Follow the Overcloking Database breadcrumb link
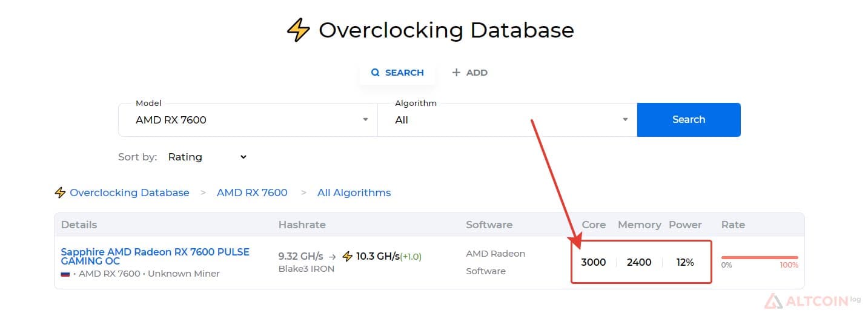The height and width of the screenshot is (316, 868). click(x=130, y=193)
